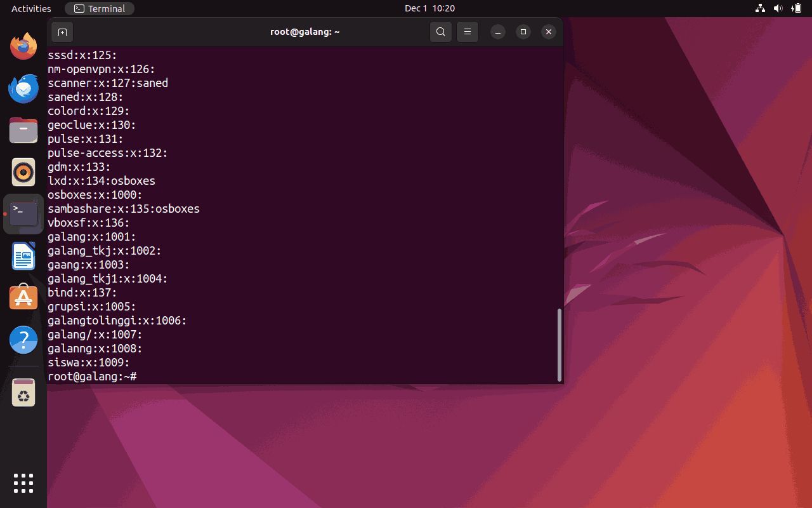Screen dimensions: 812x508
Task: Click the line gdm:x:133:
Action: tap(79, 167)
